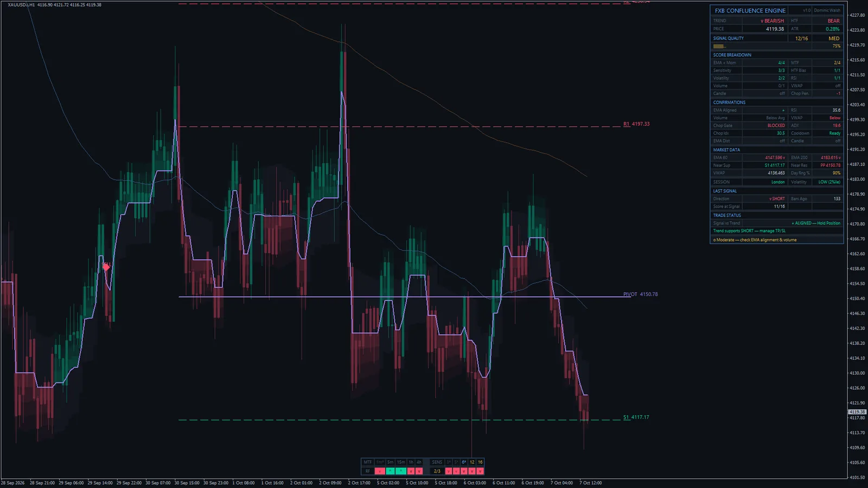Click the red arrow cell under SENS 16
The width and height of the screenshot is (868, 488).
pyautogui.click(x=480, y=471)
